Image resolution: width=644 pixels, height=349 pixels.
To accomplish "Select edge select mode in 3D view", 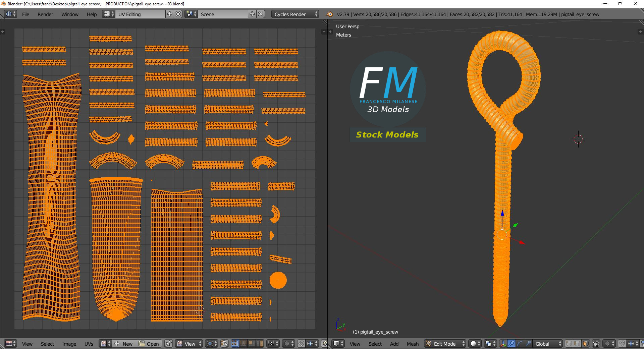I will point(578,344).
